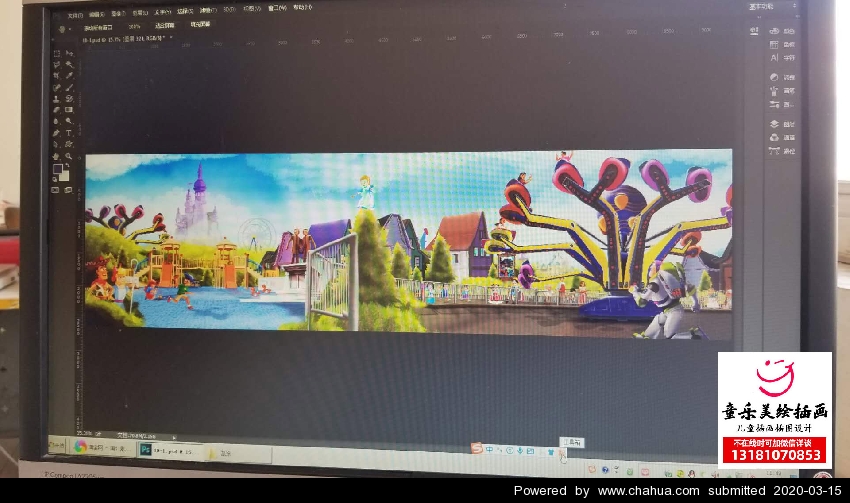Select the Brush tool
The image size is (850, 503).
pyautogui.click(x=69, y=87)
